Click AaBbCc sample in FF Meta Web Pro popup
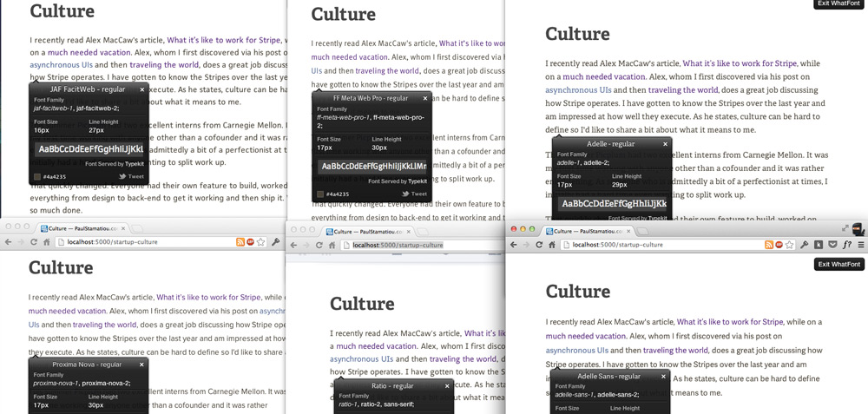The height and width of the screenshot is (414, 868). (x=372, y=167)
